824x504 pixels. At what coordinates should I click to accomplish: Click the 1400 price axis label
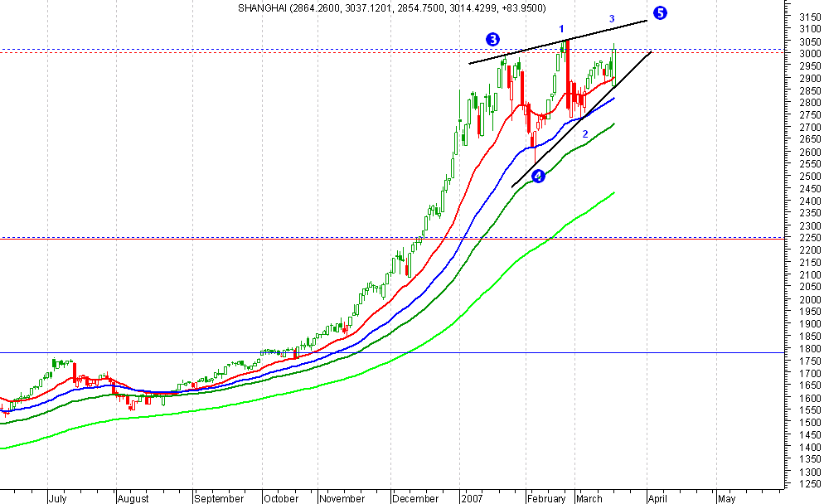[x=810, y=447]
